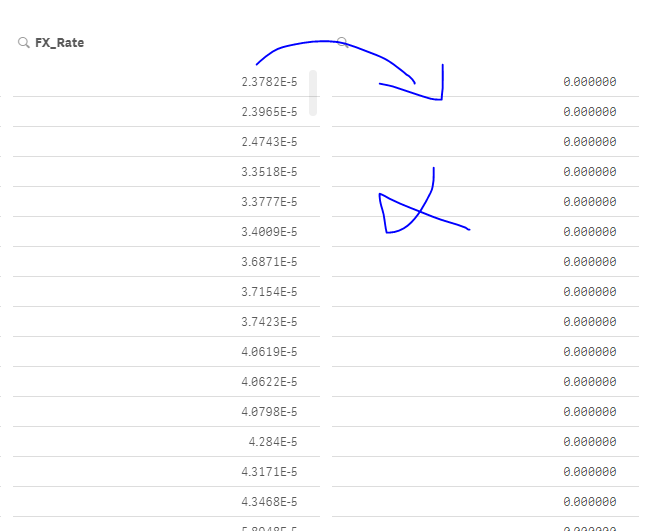Select the 4.0619E-5 rate
This screenshot has width=648, height=531.
[x=269, y=352]
